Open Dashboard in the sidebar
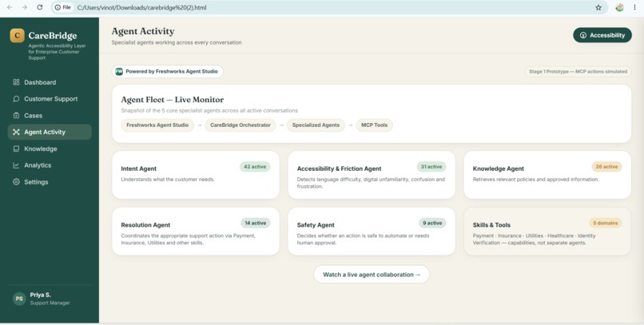 tap(50, 82)
